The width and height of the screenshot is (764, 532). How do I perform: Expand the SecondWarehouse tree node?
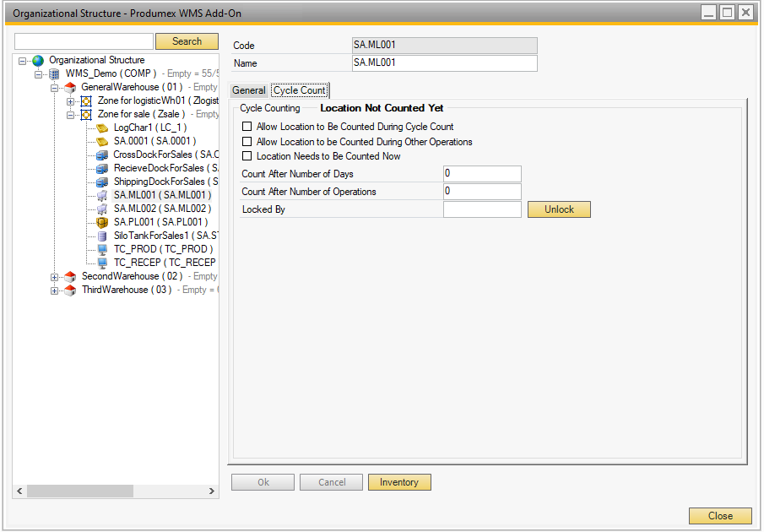click(55, 277)
